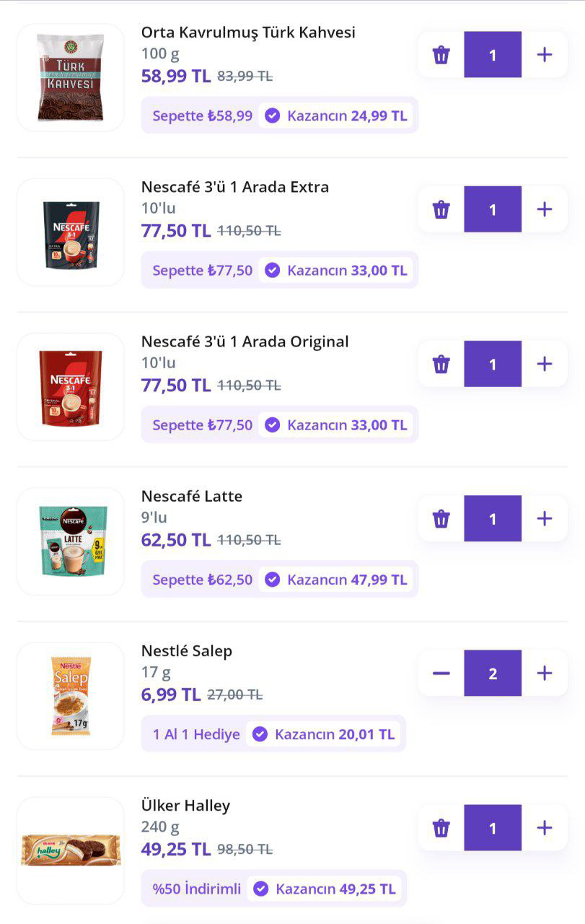View the Nescafé Latte product thumbnail

(71, 541)
